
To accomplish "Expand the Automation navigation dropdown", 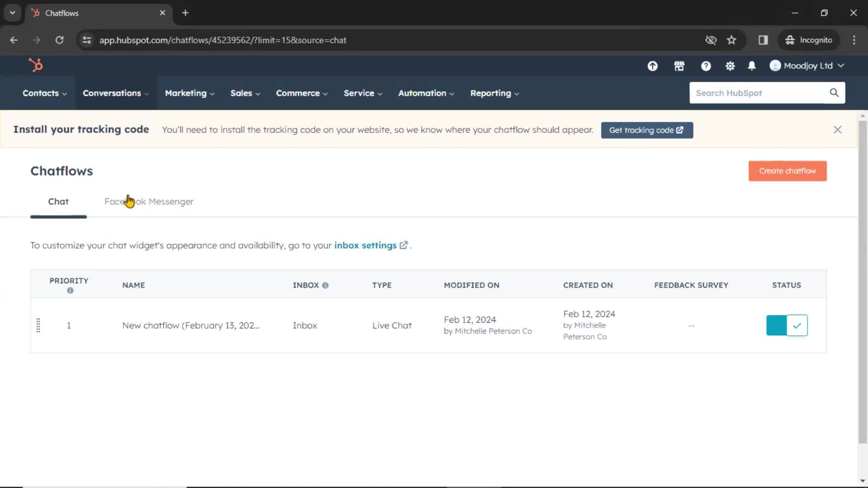I will pos(426,93).
